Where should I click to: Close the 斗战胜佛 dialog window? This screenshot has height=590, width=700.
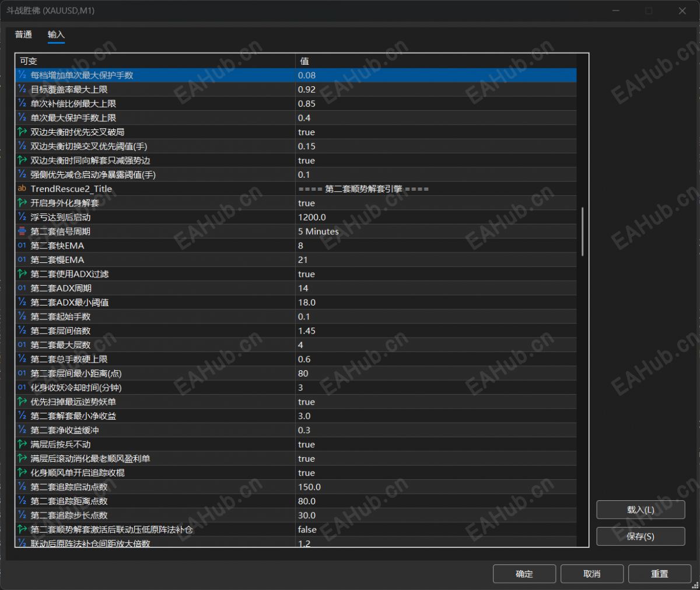tap(682, 10)
